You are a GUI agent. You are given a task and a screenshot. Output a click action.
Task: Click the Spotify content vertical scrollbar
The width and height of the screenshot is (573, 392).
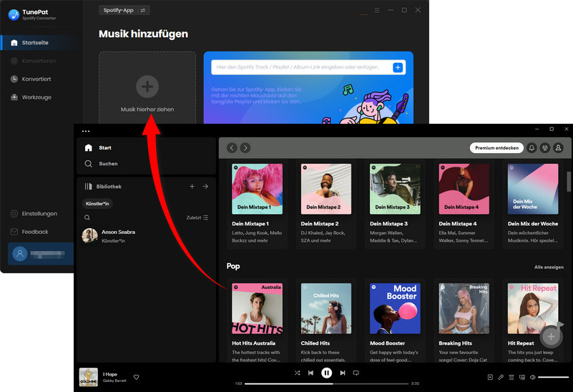tap(569, 182)
